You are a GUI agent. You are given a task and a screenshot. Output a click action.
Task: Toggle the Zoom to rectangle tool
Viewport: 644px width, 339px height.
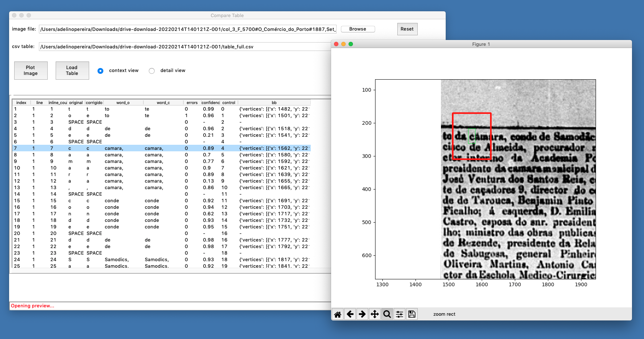387,314
